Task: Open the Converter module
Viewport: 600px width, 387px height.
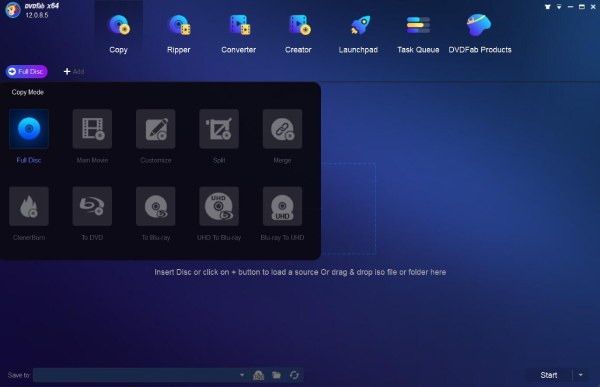Action: pos(238,34)
